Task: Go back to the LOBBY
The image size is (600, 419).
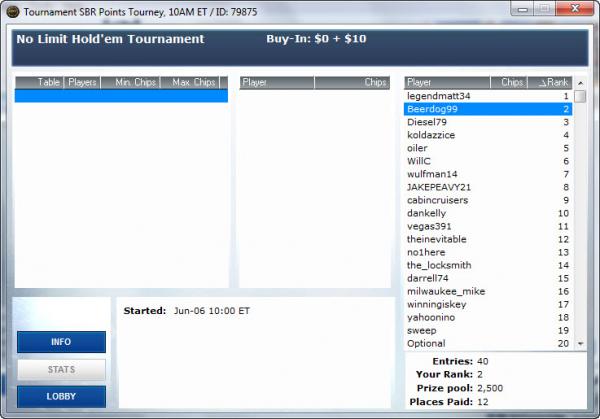Action: pyautogui.click(x=61, y=396)
